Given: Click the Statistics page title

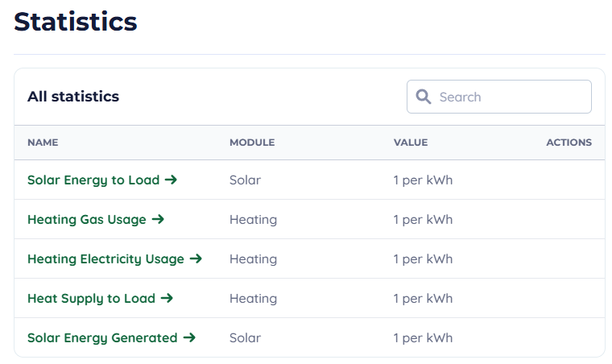Looking at the screenshot, I should pyautogui.click(x=76, y=22).
